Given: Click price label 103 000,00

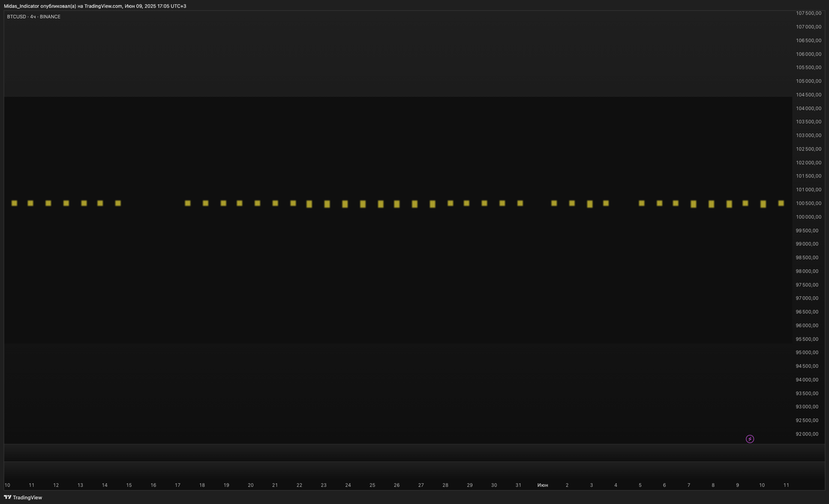Looking at the screenshot, I should click(x=808, y=135).
